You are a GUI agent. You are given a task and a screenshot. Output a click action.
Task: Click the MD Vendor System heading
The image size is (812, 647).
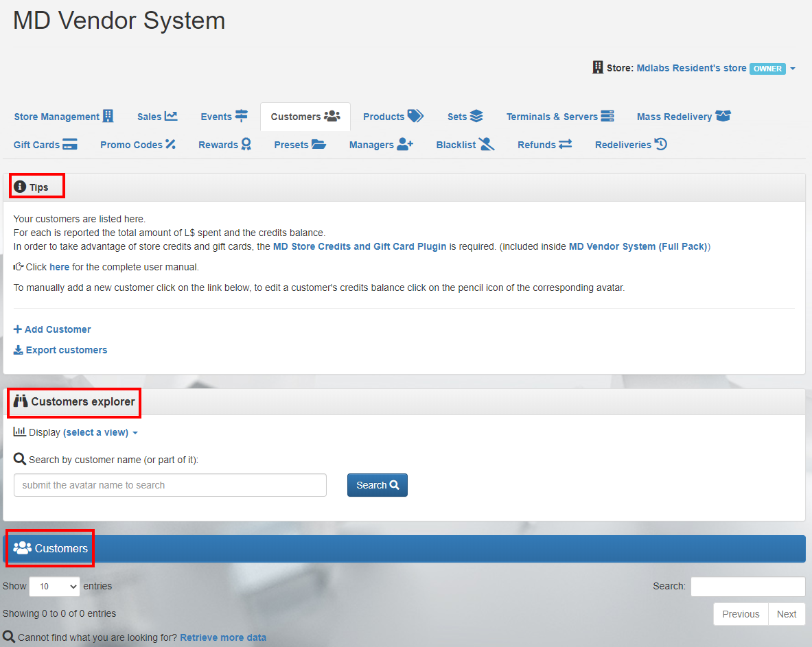click(119, 21)
